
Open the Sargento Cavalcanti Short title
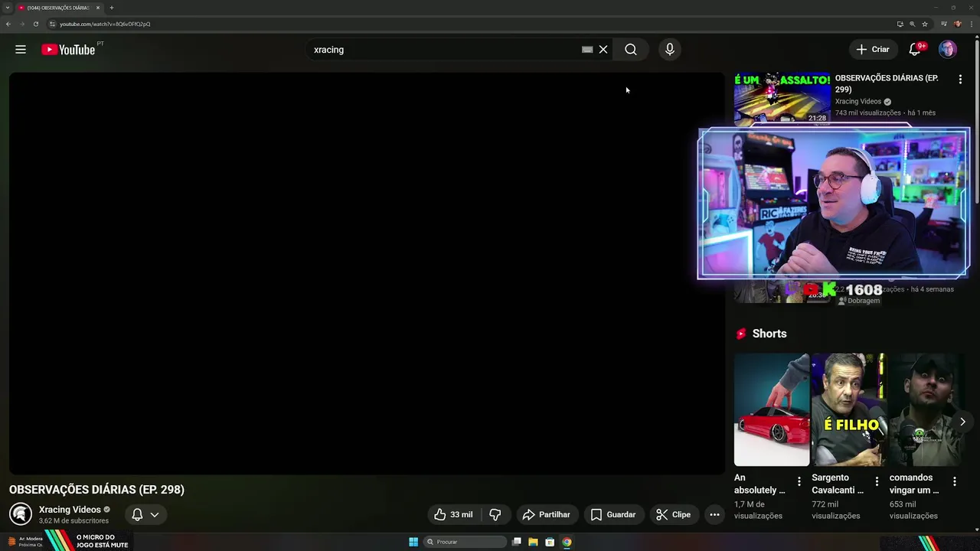(x=838, y=484)
